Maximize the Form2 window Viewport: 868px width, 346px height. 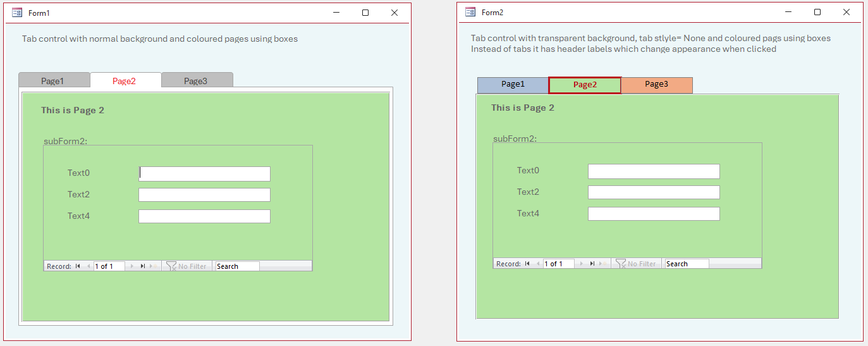[817, 12]
